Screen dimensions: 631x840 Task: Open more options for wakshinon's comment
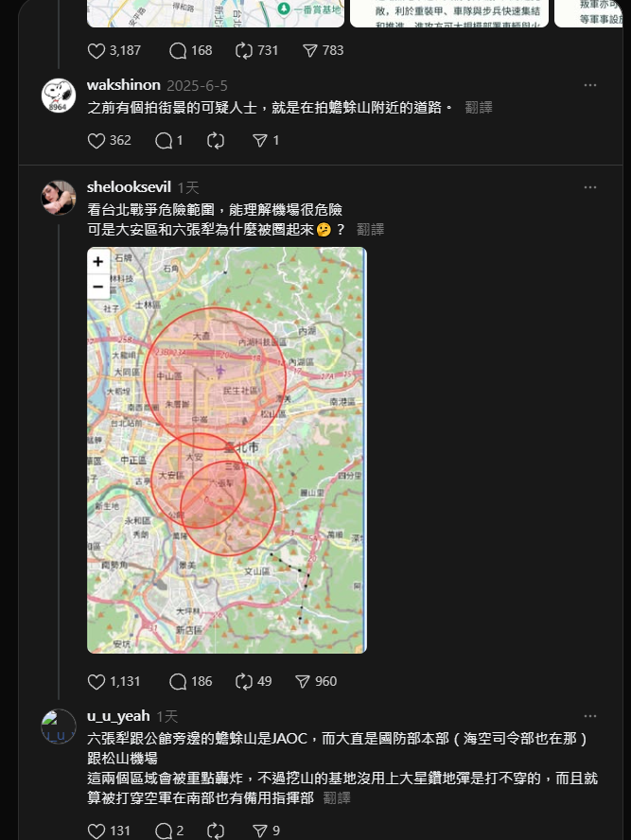click(590, 85)
